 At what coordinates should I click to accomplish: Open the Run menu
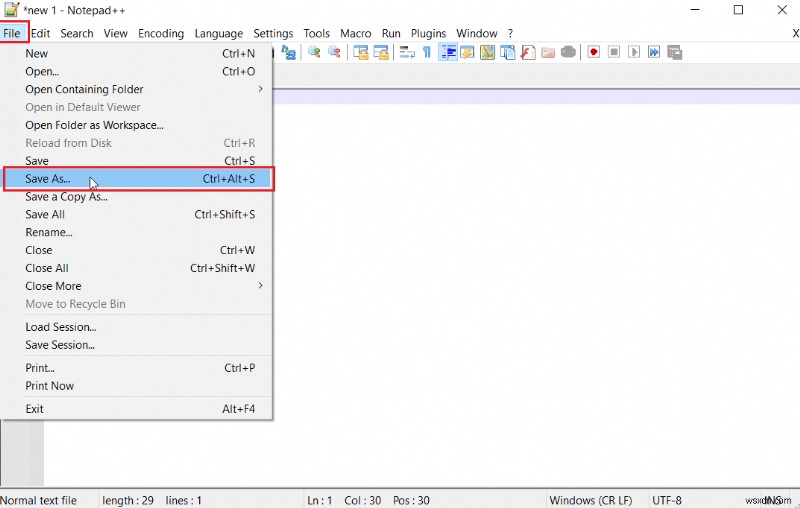pyautogui.click(x=391, y=33)
